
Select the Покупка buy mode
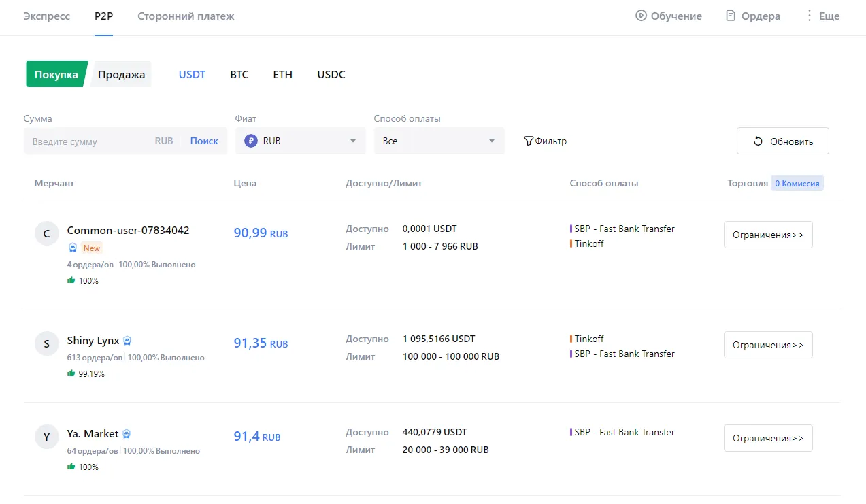(56, 75)
